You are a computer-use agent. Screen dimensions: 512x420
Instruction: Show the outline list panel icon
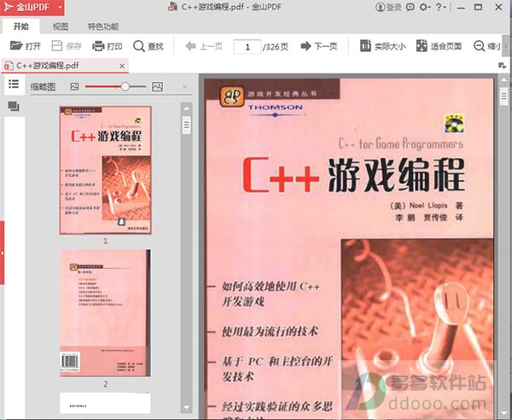14,85
